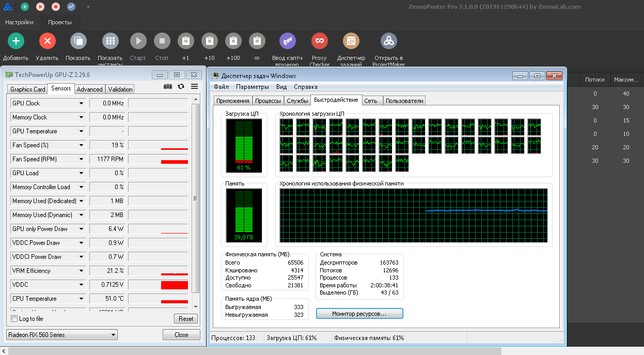The image size is (644, 355).
Task: Click the +10 attempts clipboard icon
Action: coord(209,41)
